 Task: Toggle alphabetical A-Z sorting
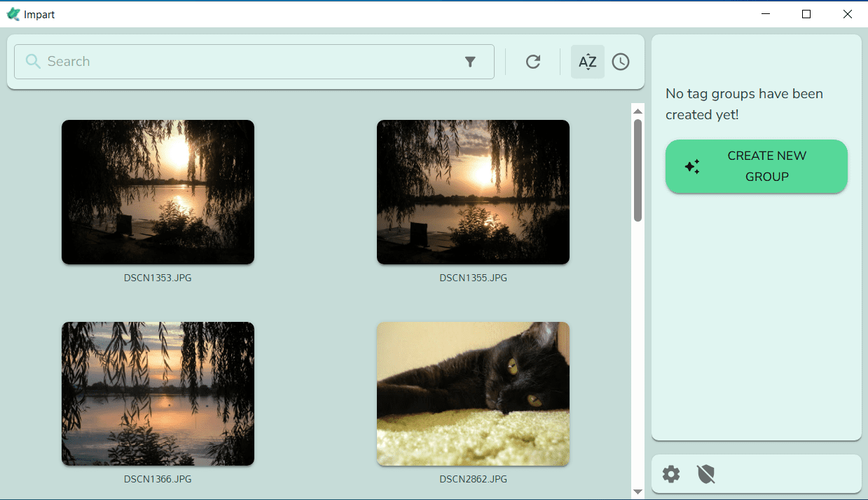pos(587,62)
